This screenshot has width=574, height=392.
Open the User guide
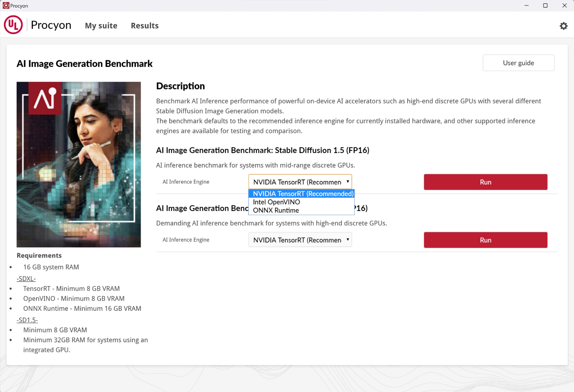point(518,63)
